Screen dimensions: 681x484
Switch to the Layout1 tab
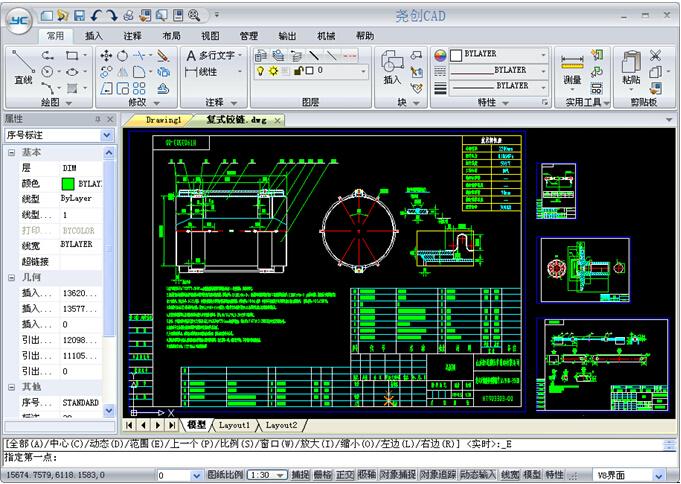234,425
